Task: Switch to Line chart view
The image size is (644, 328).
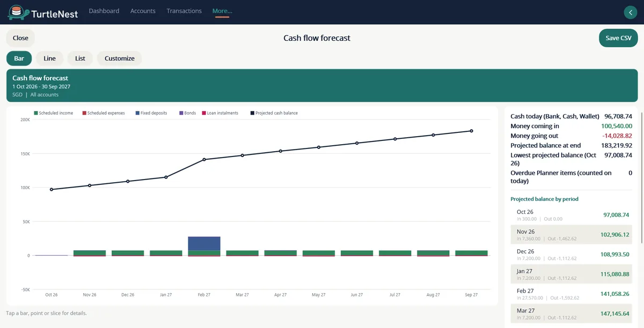Action: point(49,58)
